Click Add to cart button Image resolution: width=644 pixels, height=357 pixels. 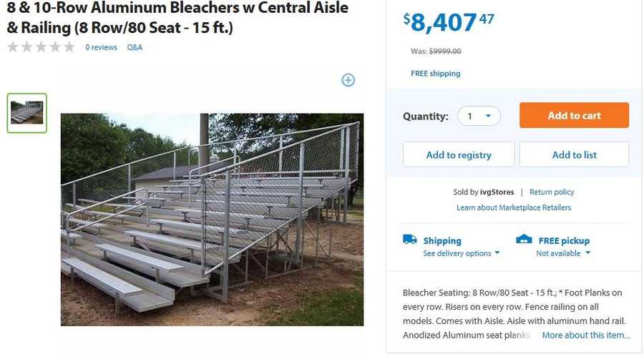point(574,116)
